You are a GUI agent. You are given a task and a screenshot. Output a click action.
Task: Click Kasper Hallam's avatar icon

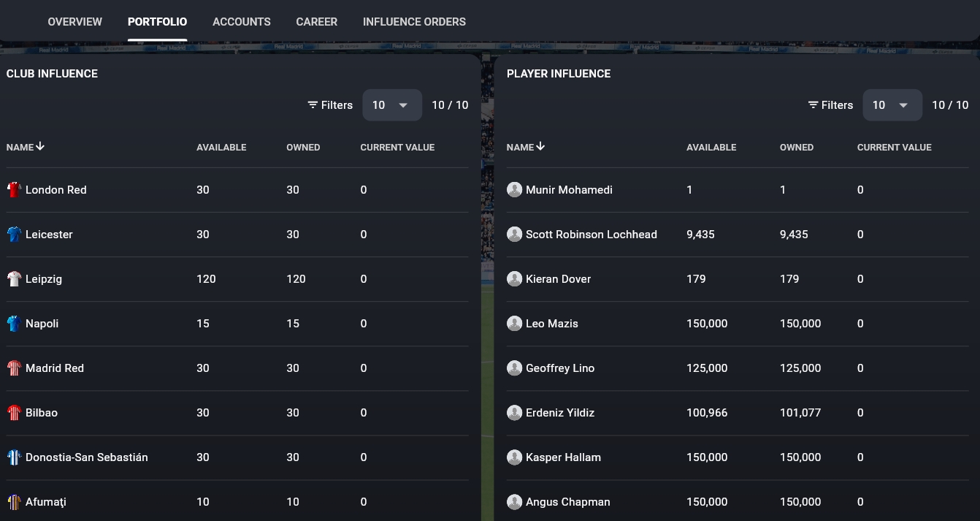pyautogui.click(x=515, y=457)
